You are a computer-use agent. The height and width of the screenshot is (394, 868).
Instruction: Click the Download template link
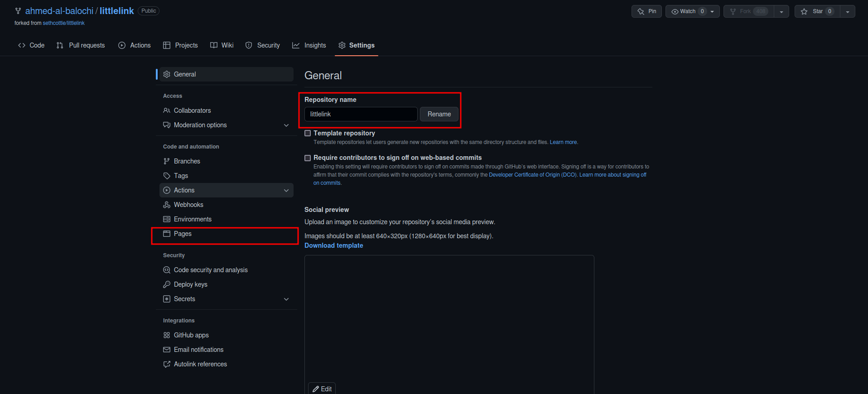[333, 245]
